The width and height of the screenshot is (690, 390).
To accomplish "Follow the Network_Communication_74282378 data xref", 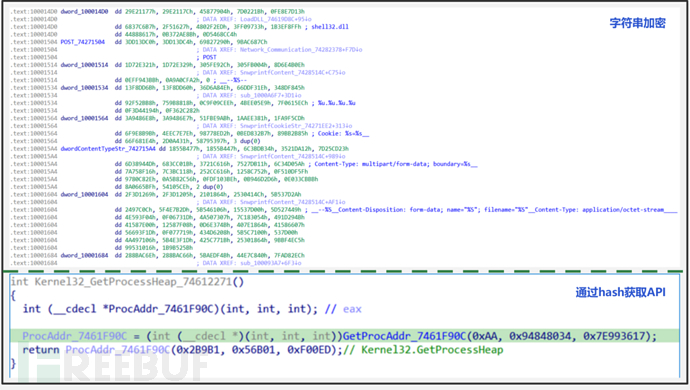I will click(x=301, y=50).
